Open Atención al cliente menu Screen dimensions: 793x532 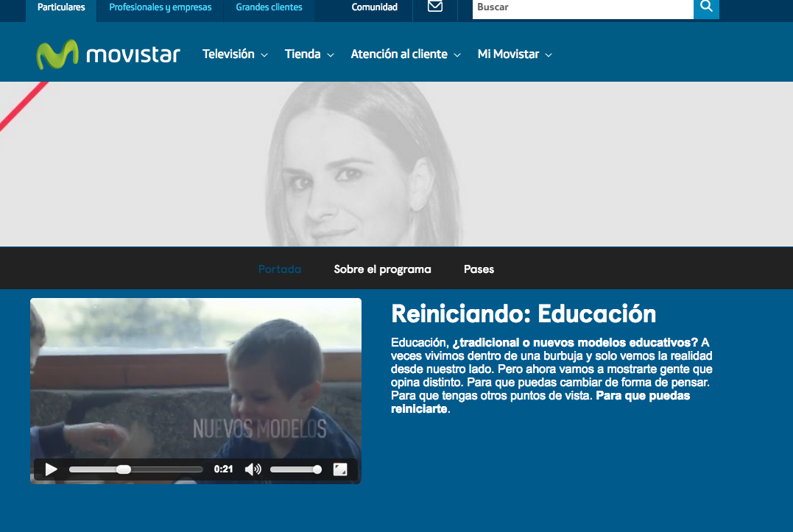pyautogui.click(x=406, y=54)
